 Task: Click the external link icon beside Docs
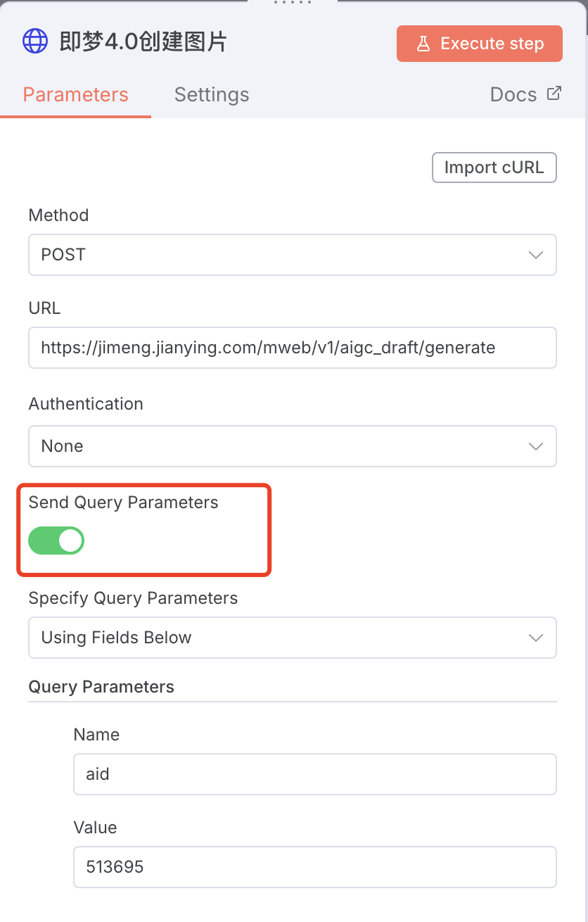(554, 94)
